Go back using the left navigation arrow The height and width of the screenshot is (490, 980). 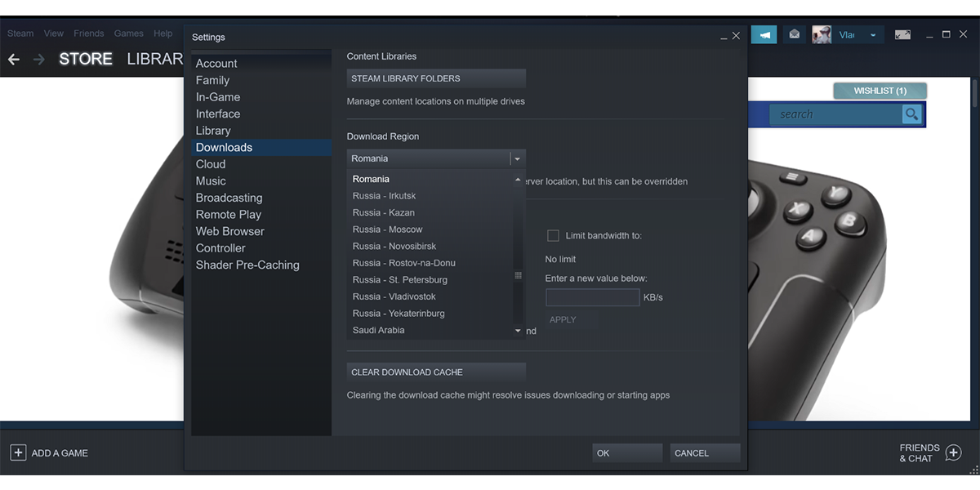(13, 59)
